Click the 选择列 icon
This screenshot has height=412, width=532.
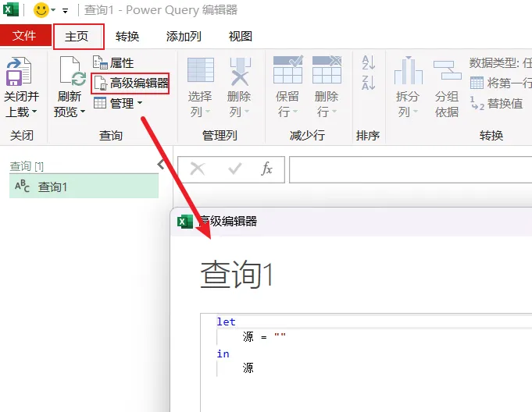201,69
